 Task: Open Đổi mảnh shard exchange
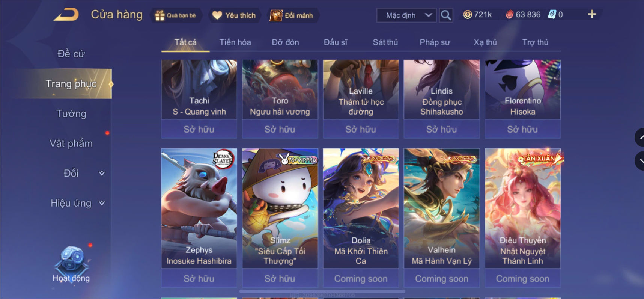coord(292,15)
